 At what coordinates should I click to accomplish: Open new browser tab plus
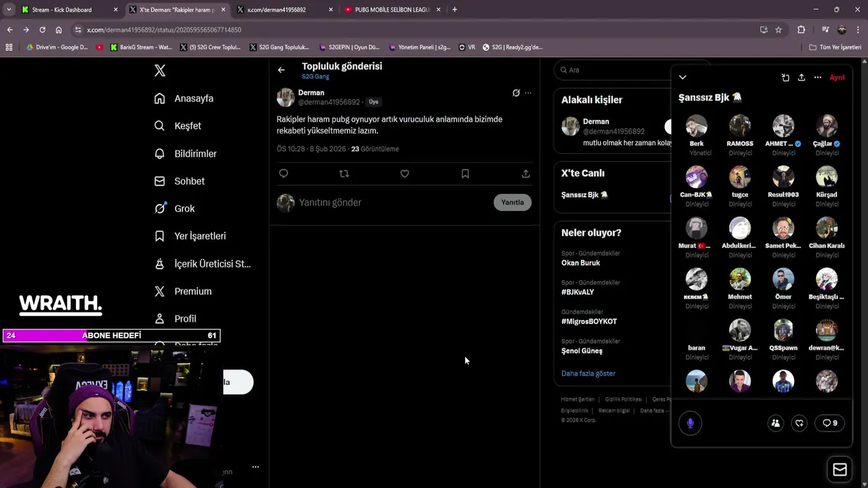tap(454, 9)
